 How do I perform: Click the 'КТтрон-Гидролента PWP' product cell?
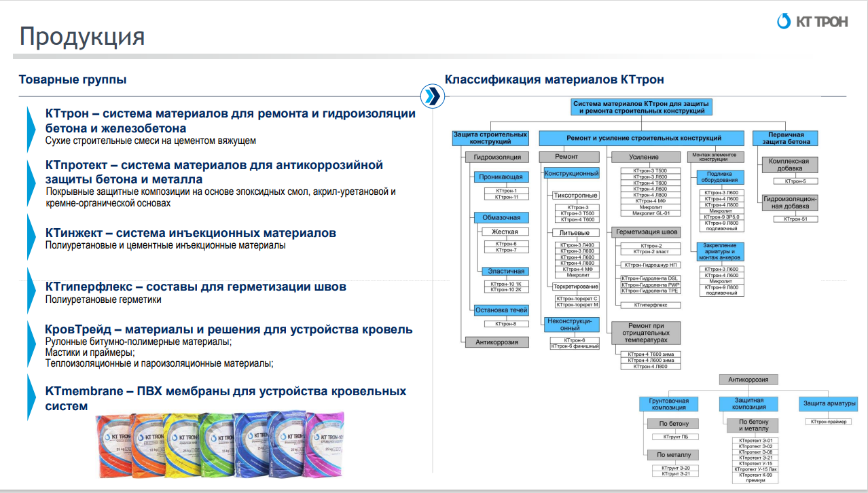click(x=650, y=285)
